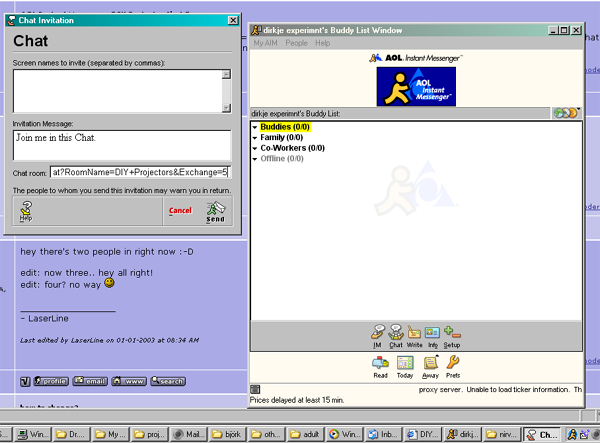Select the Buddies (0/0) group label
The image size is (600, 443).
(x=285, y=127)
